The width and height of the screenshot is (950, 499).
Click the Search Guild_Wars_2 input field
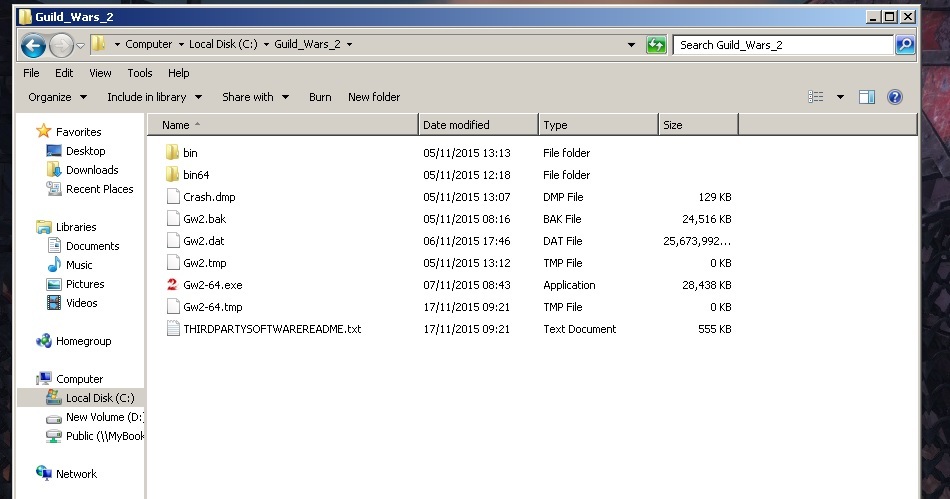click(783, 45)
